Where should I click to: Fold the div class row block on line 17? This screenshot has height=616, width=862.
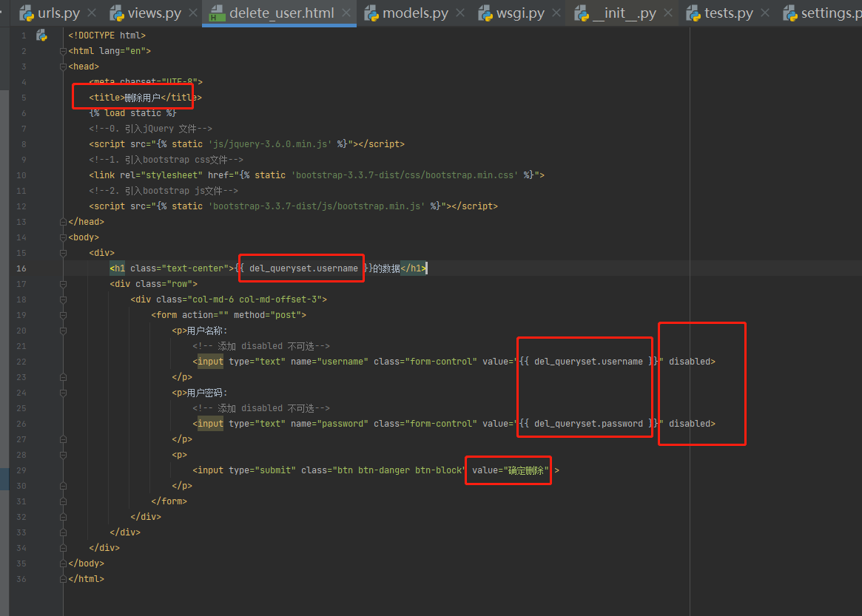(x=64, y=284)
